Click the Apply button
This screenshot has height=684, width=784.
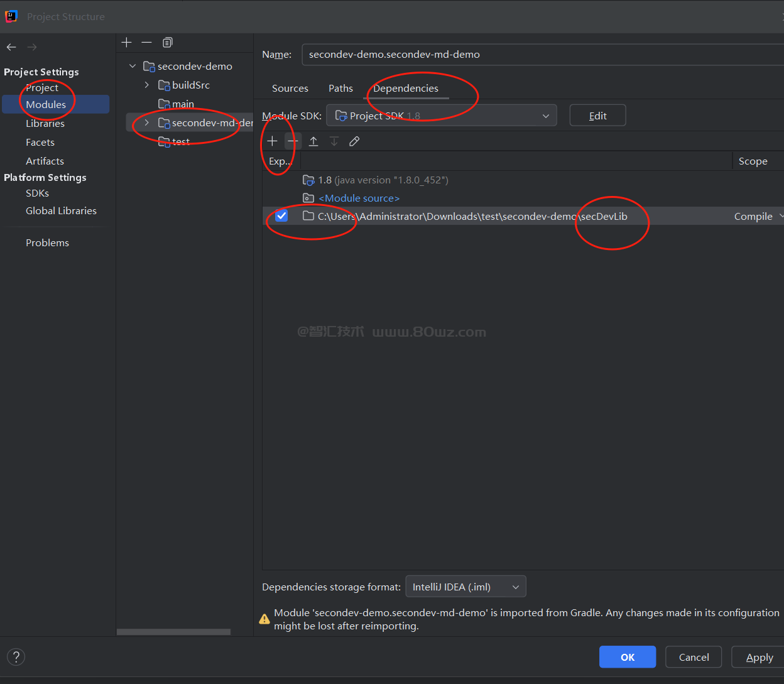pos(759,657)
